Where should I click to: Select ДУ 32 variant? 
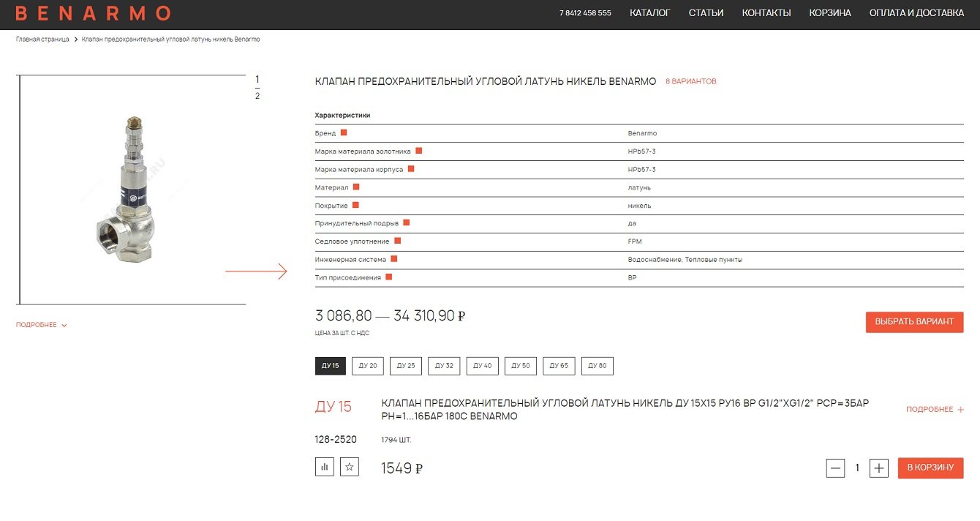click(444, 366)
